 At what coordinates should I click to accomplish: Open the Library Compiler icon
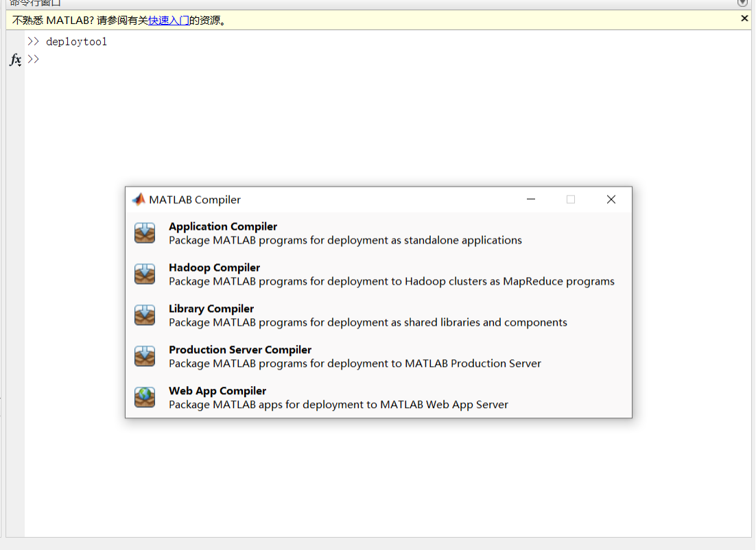pos(145,315)
